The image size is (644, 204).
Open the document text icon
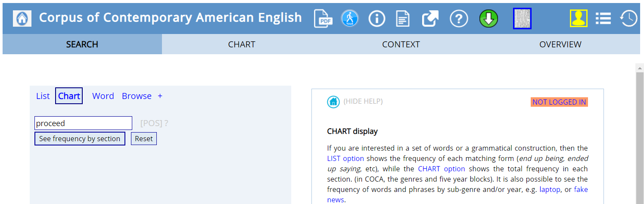pyautogui.click(x=403, y=19)
